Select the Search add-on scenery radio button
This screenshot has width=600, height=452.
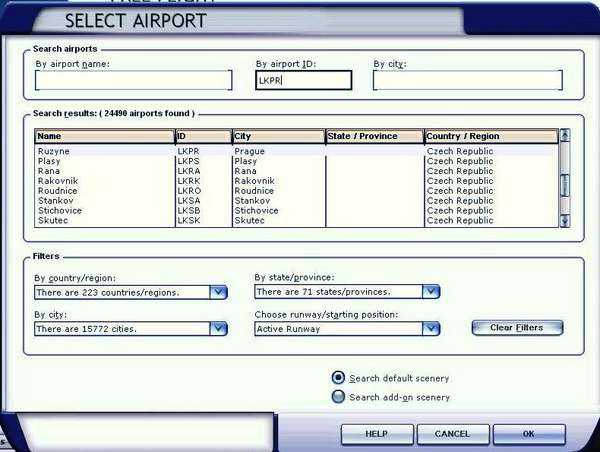(x=339, y=397)
